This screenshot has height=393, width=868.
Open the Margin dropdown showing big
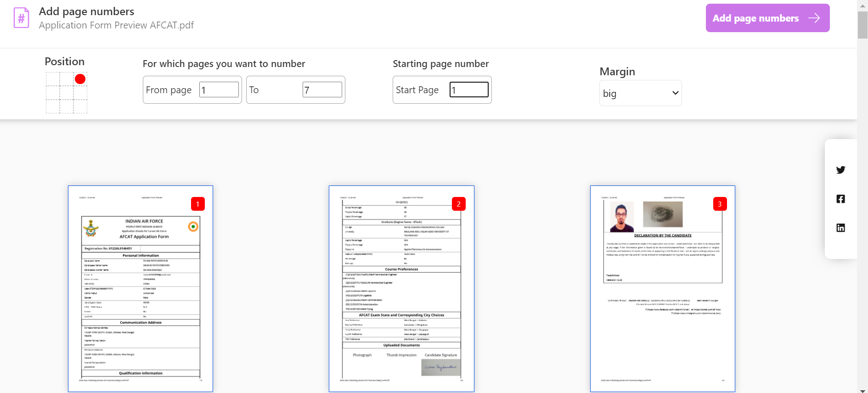coord(640,93)
